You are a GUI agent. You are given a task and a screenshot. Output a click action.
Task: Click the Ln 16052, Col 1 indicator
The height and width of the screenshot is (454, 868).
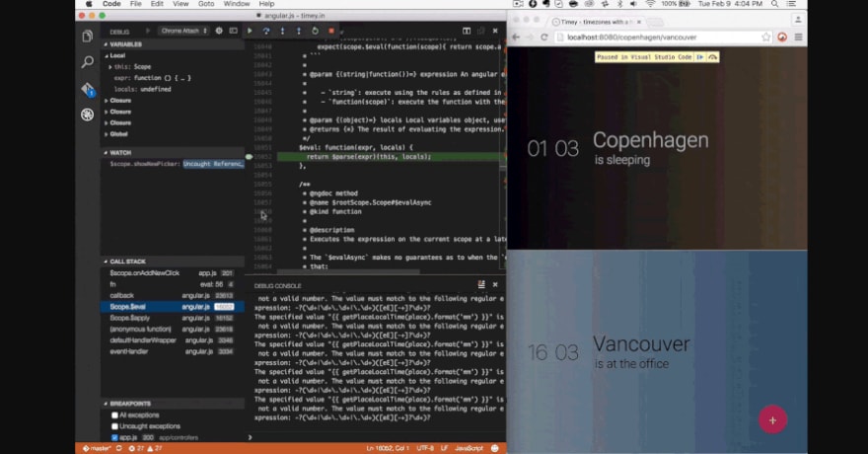point(388,448)
